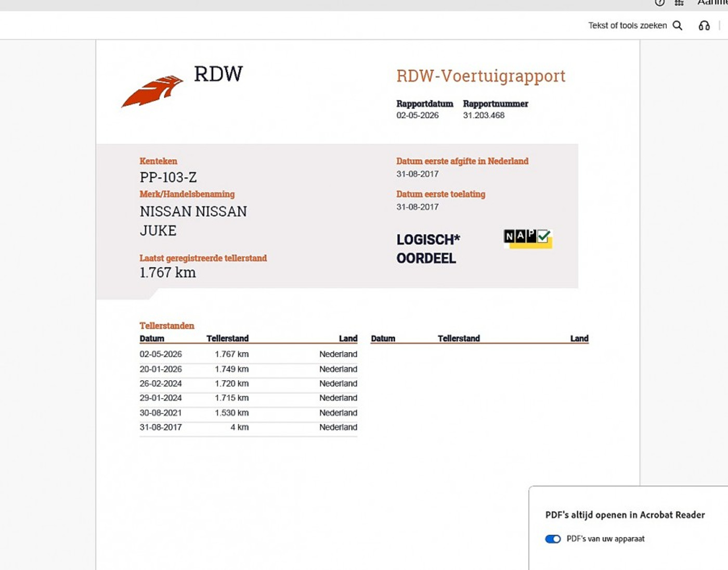Click Nederland in the 30-08-2021 row

338,413
